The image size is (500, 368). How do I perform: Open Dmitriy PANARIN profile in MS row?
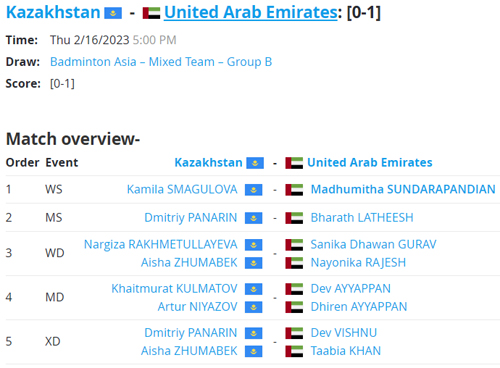(x=191, y=218)
